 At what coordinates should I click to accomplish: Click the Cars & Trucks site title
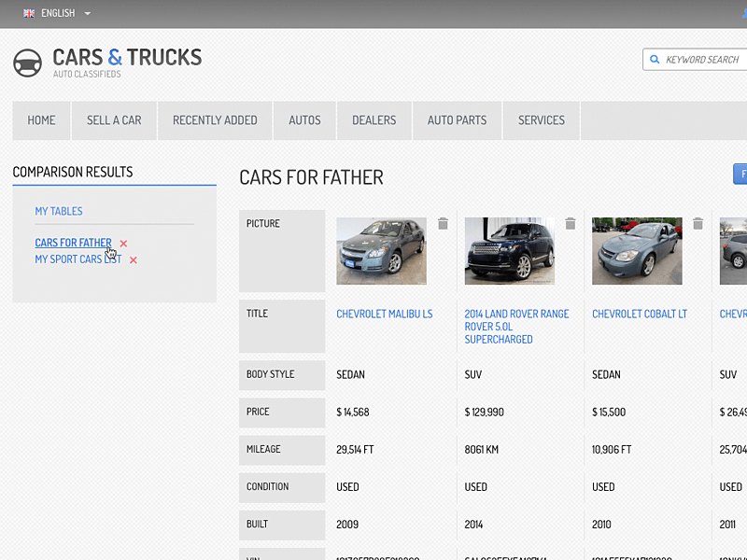127,58
